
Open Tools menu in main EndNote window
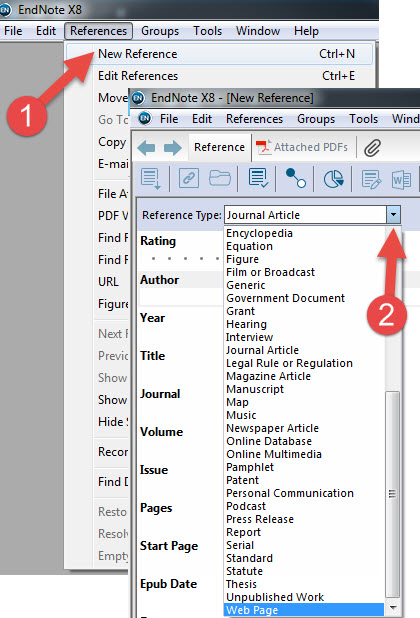[x=208, y=31]
